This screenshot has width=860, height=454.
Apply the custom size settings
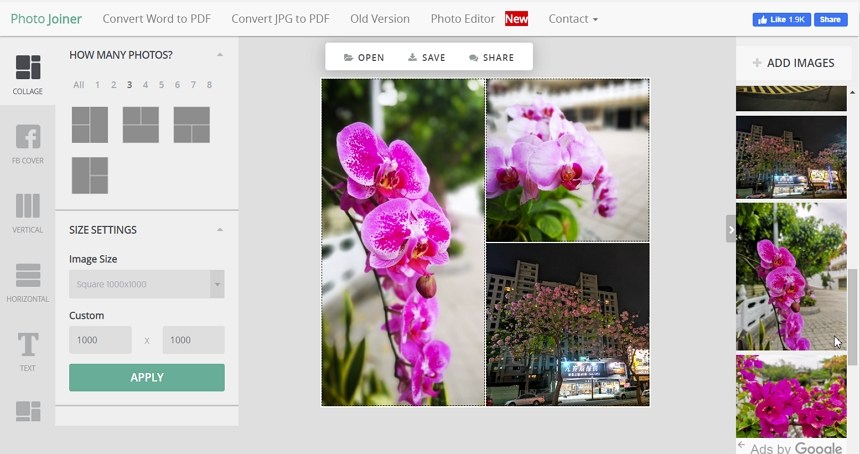click(146, 377)
